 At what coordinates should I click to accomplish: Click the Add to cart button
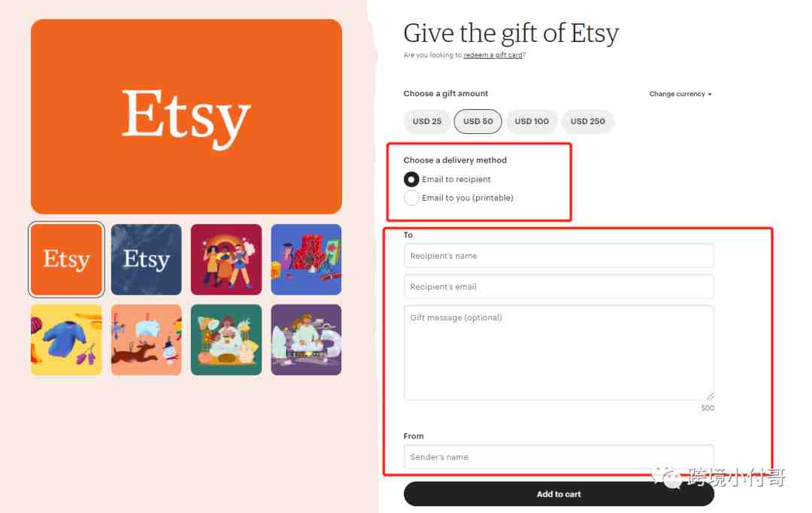559,494
